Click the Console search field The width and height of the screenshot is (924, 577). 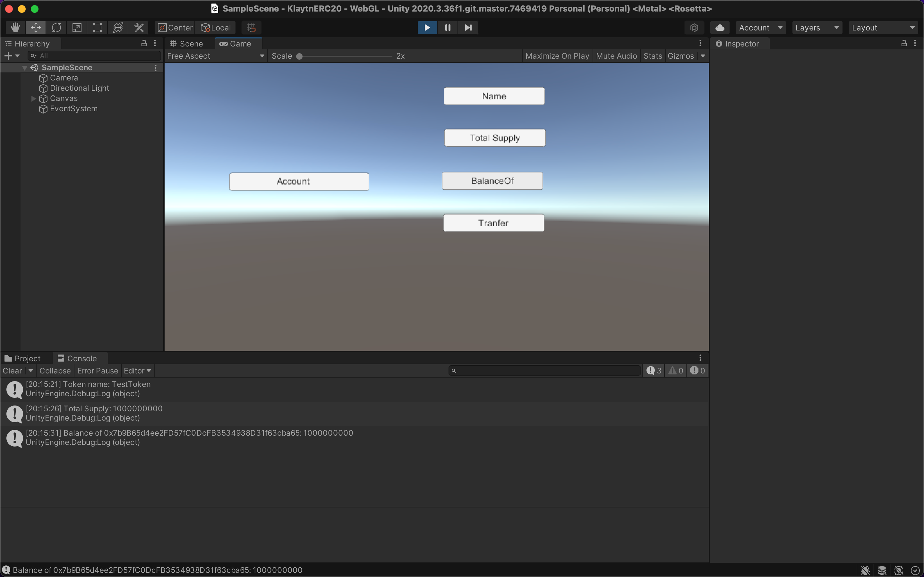point(546,371)
